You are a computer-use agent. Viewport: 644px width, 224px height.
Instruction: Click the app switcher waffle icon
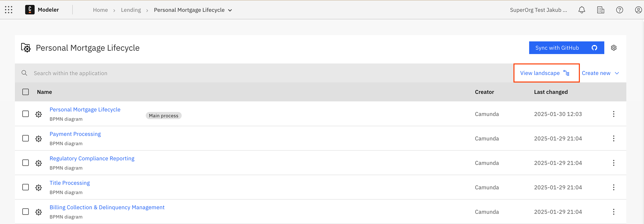coord(8,10)
